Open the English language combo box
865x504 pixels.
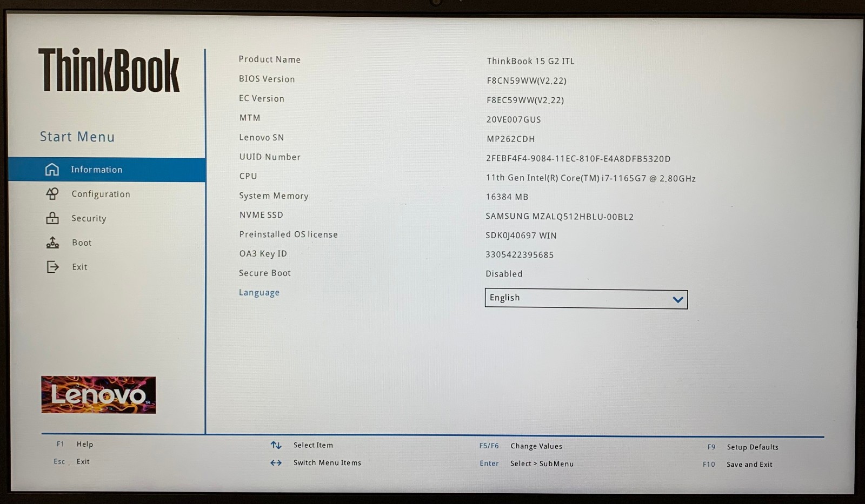[x=586, y=299]
